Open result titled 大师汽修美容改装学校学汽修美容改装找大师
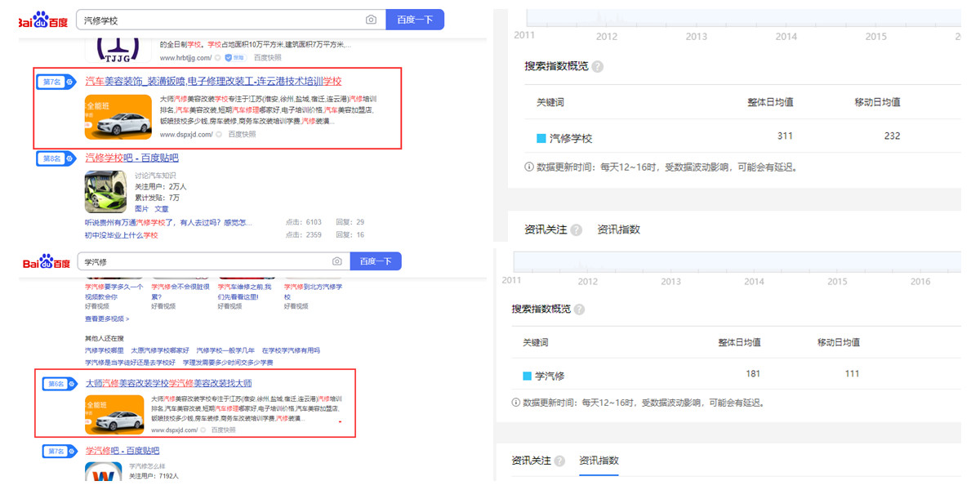 (168, 383)
